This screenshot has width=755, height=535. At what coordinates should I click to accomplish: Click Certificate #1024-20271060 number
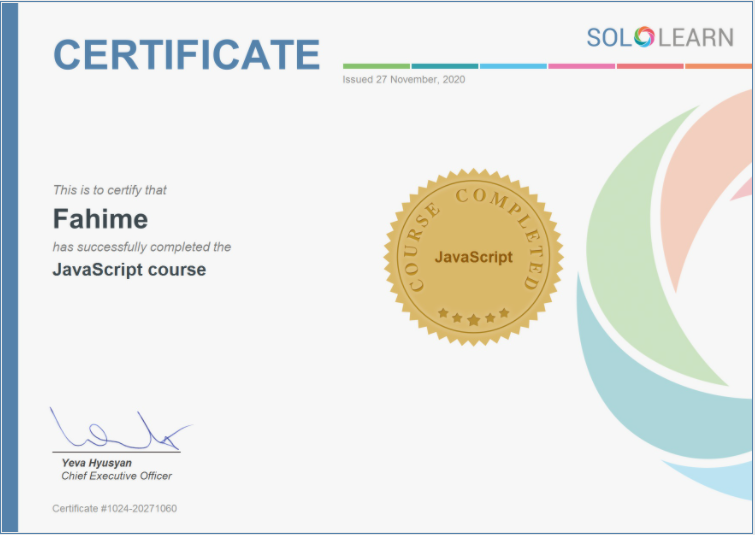114,509
